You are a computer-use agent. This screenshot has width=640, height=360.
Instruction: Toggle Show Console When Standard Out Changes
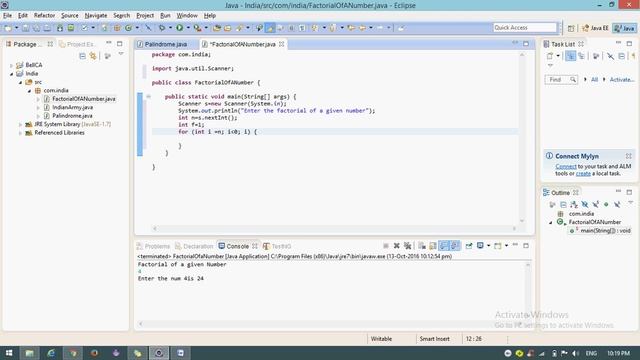pyautogui.click(x=444, y=246)
